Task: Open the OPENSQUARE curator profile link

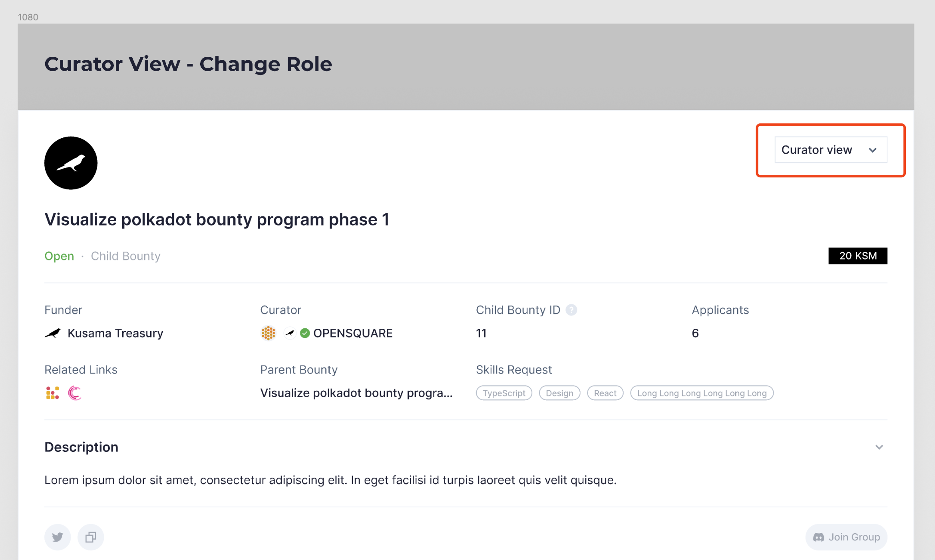Action: (352, 333)
